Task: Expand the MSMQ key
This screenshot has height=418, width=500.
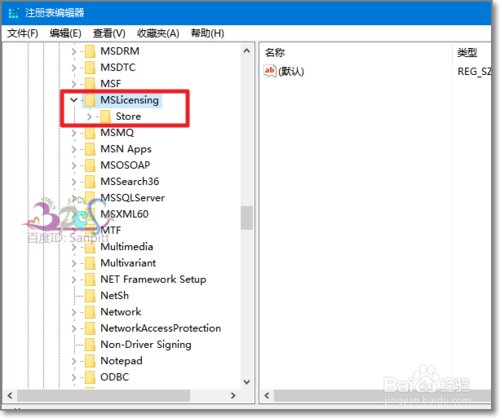Action: coord(74,133)
